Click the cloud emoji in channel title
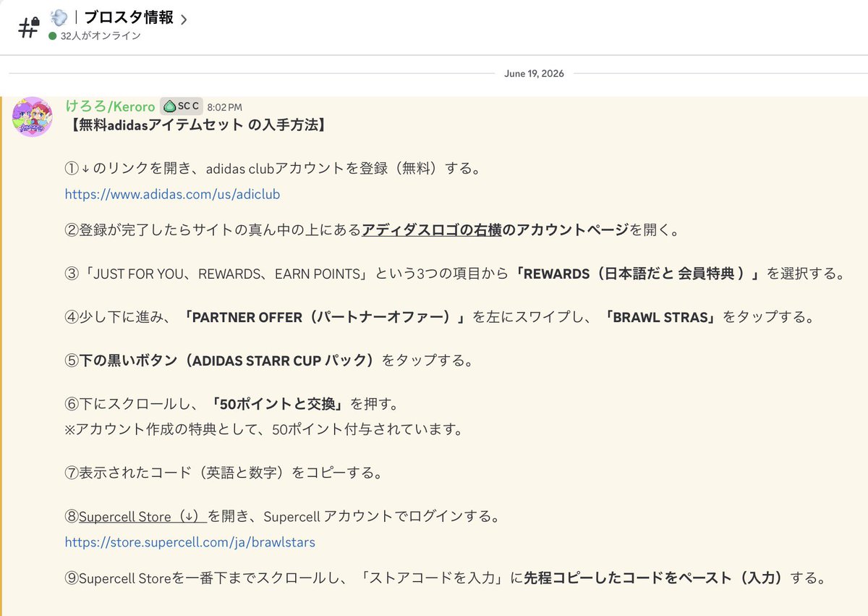 click(x=59, y=17)
